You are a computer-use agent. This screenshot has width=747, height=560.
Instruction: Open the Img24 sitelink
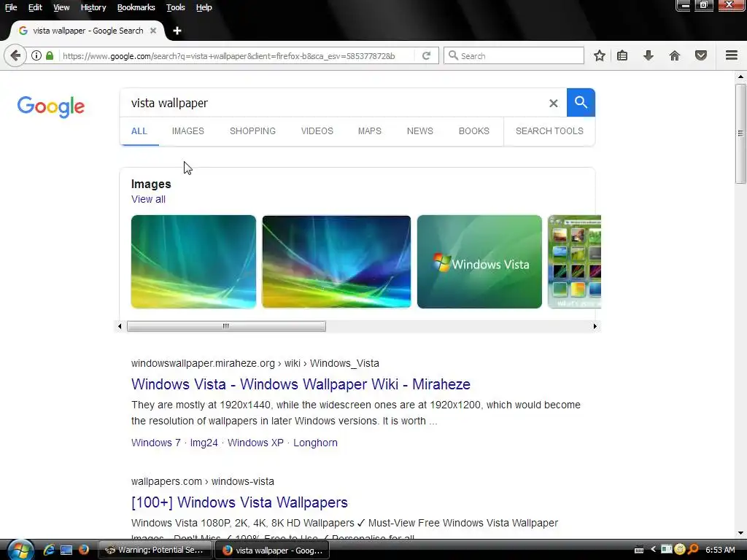[204, 443]
